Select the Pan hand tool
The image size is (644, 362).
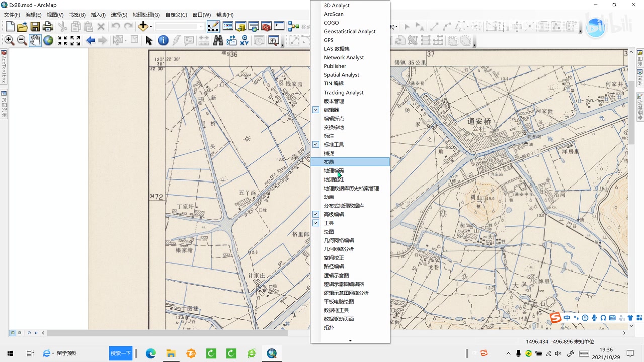[x=35, y=41]
